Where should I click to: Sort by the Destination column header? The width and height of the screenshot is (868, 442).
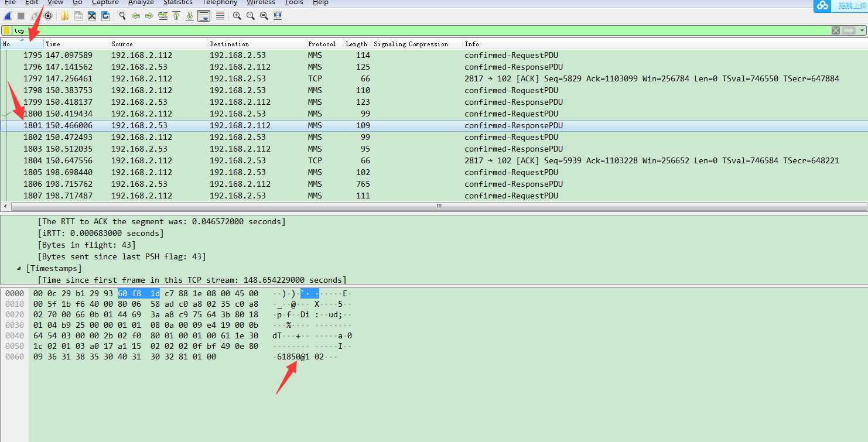pos(257,44)
